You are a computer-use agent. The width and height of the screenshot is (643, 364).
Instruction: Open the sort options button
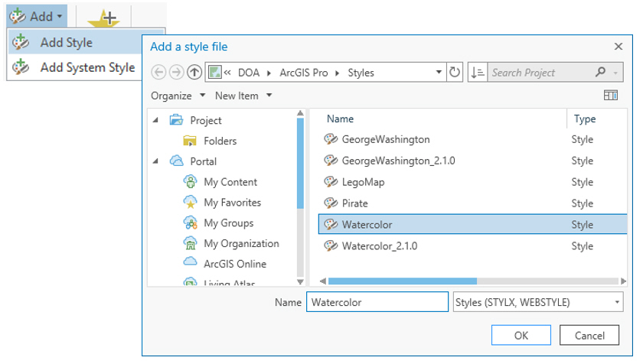pos(478,73)
